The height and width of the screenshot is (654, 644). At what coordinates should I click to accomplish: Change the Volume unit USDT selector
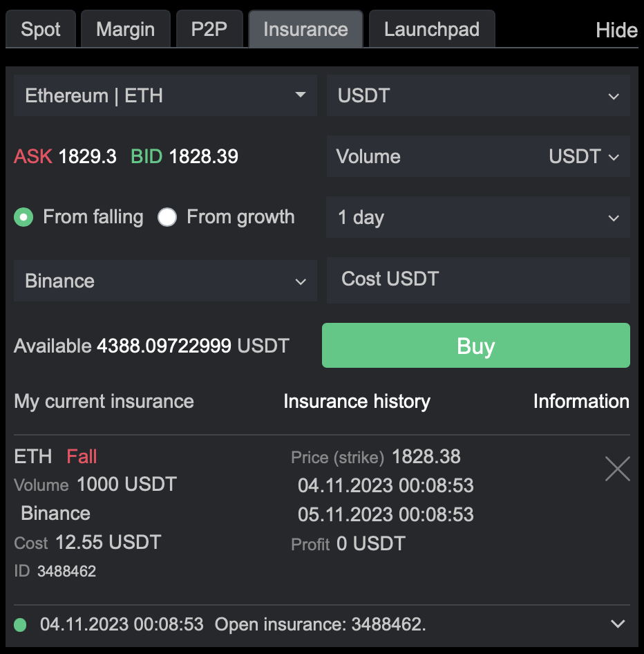[583, 157]
